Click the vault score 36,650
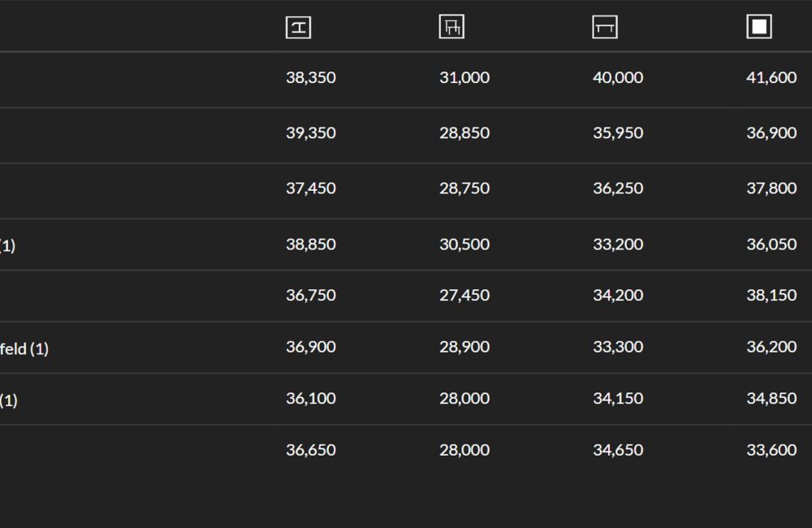Viewport: 812px width, 528px height. point(310,450)
